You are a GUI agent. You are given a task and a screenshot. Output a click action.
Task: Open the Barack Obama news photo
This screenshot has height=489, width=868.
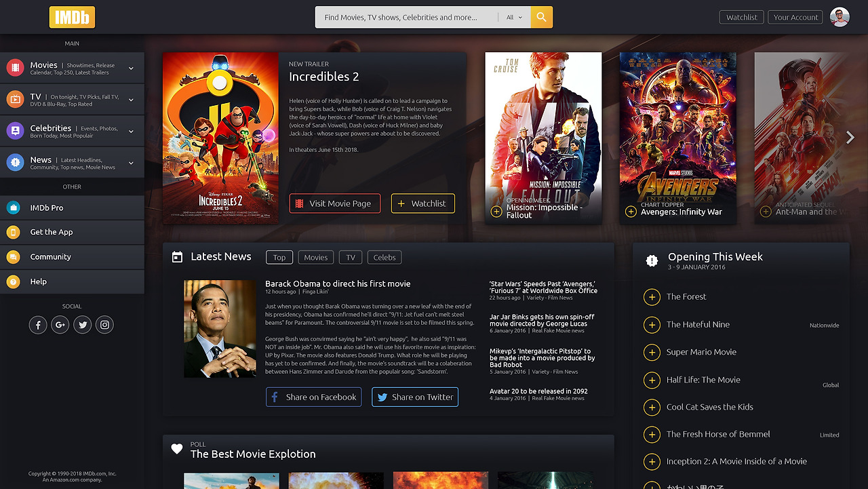click(220, 329)
